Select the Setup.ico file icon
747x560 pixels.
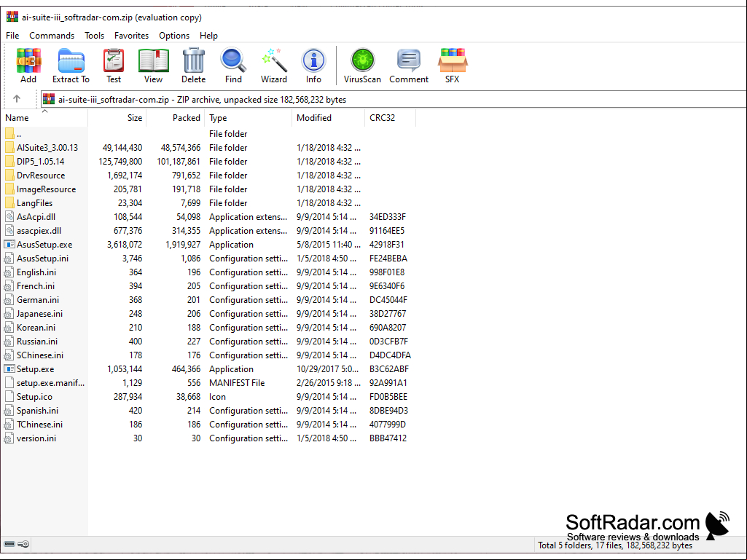[x=9, y=397]
